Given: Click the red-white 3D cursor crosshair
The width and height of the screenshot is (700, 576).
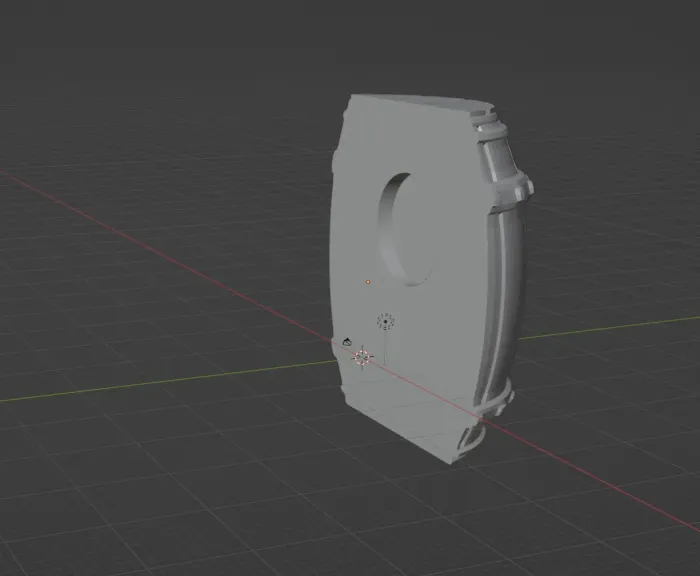Looking at the screenshot, I should coord(362,357).
